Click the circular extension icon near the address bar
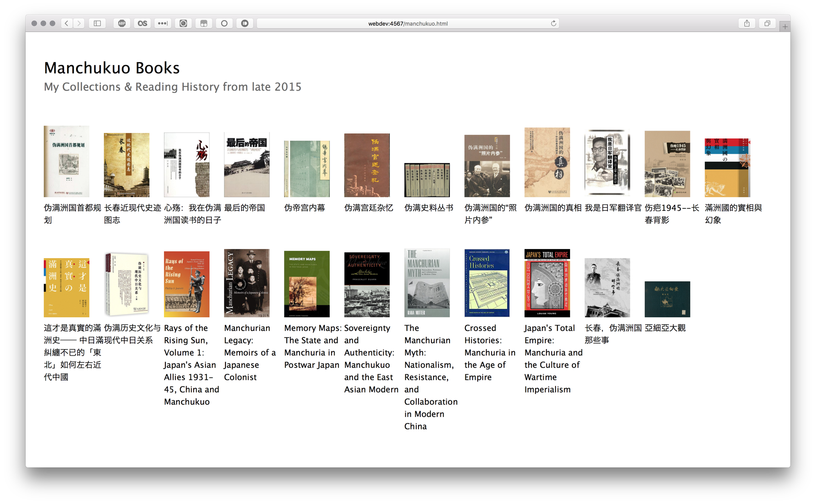The width and height of the screenshot is (816, 504). 224,23
